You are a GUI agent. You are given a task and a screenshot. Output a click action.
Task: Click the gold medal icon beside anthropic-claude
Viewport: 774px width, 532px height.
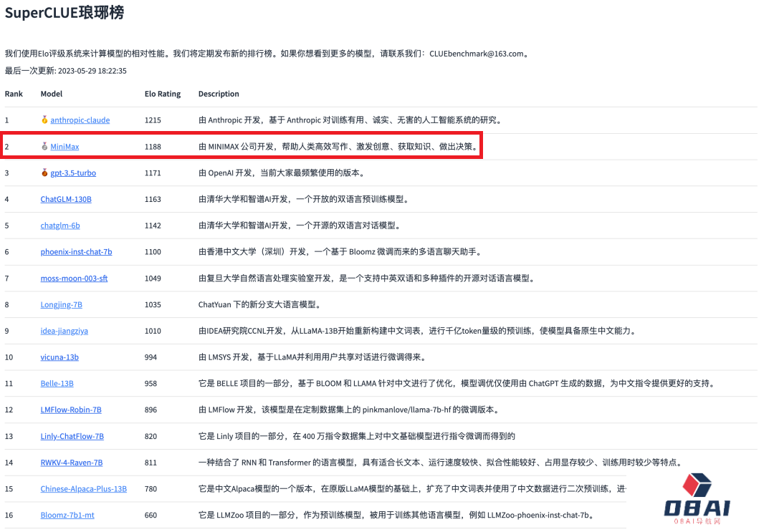pyautogui.click(x=44, y=120)
